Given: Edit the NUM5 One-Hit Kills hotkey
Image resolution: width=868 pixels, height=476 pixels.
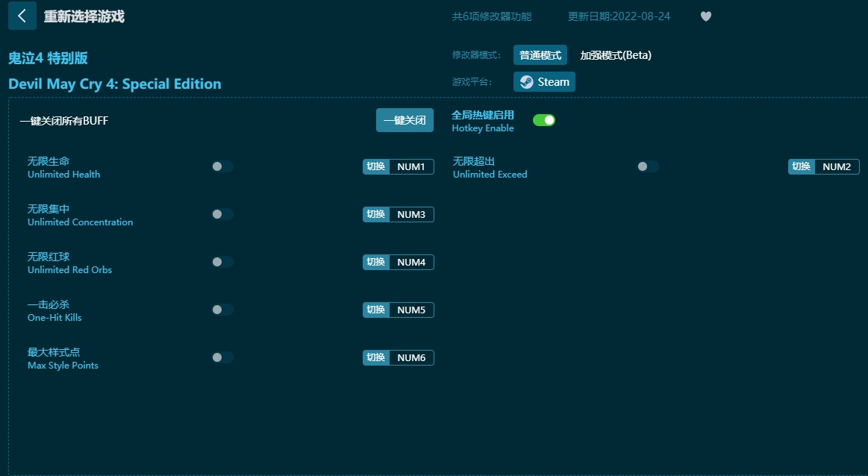Looking at the screenshot, I should (410, 310).
